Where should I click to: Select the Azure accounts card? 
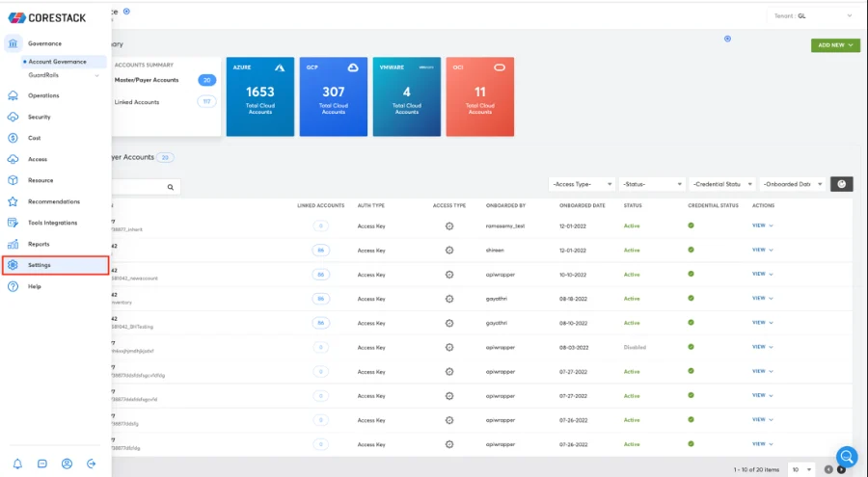[258, 96]
